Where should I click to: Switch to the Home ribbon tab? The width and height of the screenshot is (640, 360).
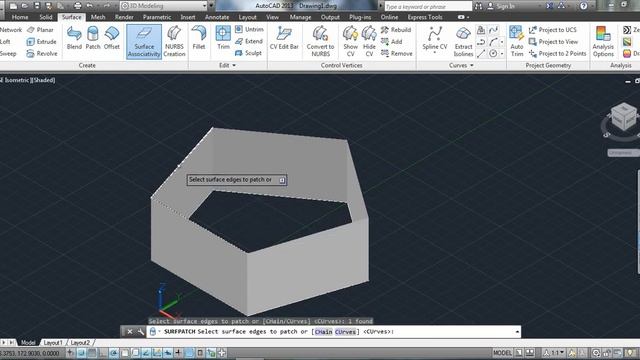pos(20,17)
